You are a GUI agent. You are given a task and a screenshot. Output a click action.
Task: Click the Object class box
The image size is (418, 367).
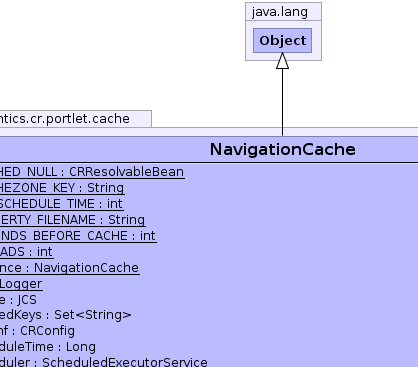[x=282, y=40]
